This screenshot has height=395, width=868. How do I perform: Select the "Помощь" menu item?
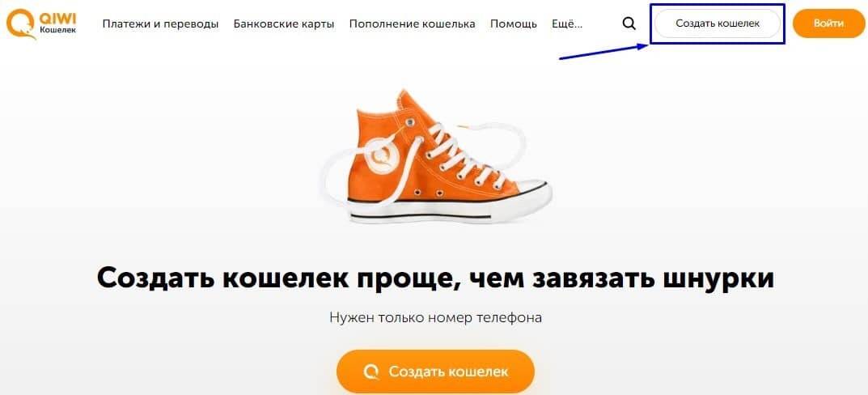pos(514,23)
